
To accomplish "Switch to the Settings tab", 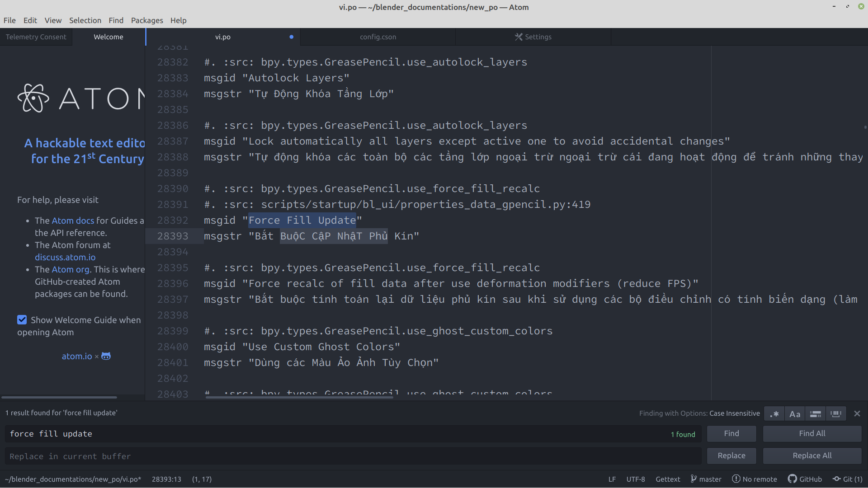I will click(533, 37).
